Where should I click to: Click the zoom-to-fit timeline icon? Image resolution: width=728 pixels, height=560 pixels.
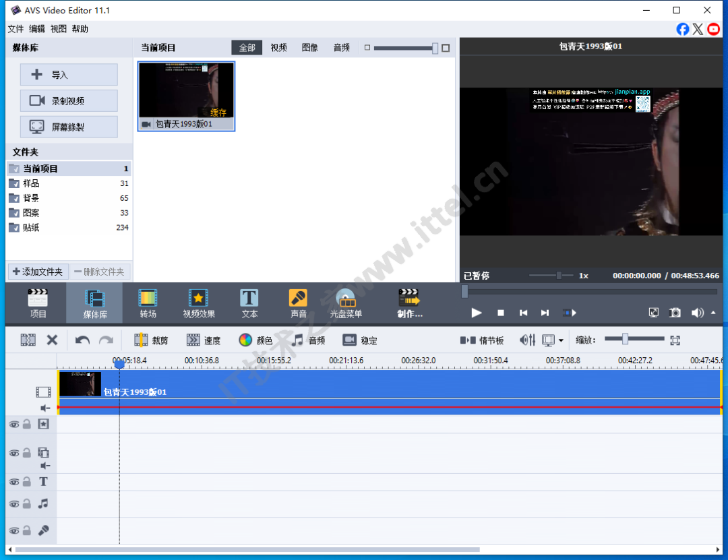pyautogui.click(x=675, y=340)
